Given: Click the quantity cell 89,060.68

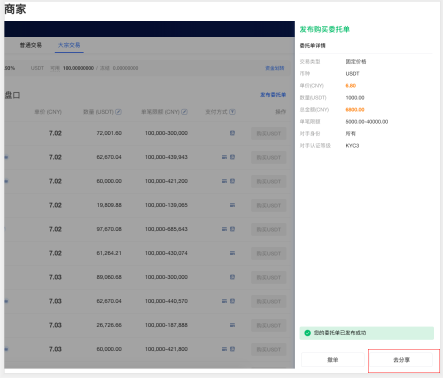Looking at the screenshot, I should click(x=109, y=277).
